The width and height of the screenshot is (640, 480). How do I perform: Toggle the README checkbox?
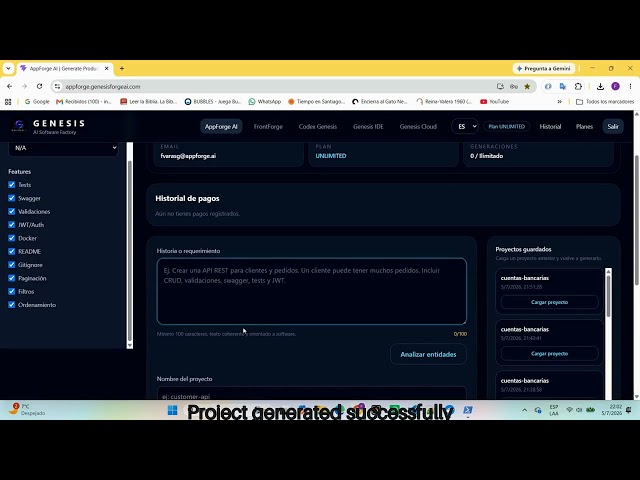click(x=11, y=251)
